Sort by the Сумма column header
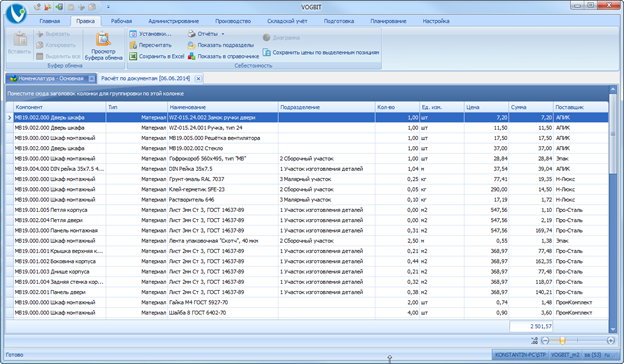 [531, 107]
